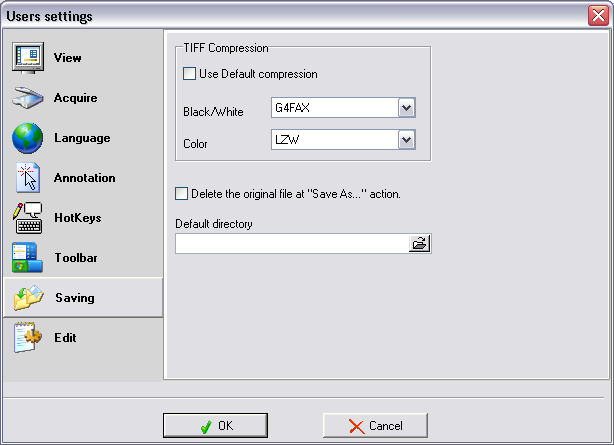The height and width of the screenshot is (445, 614).
Task: Expand the Black/White compression dropdown arrow
Action: click(x=406, y=108)
